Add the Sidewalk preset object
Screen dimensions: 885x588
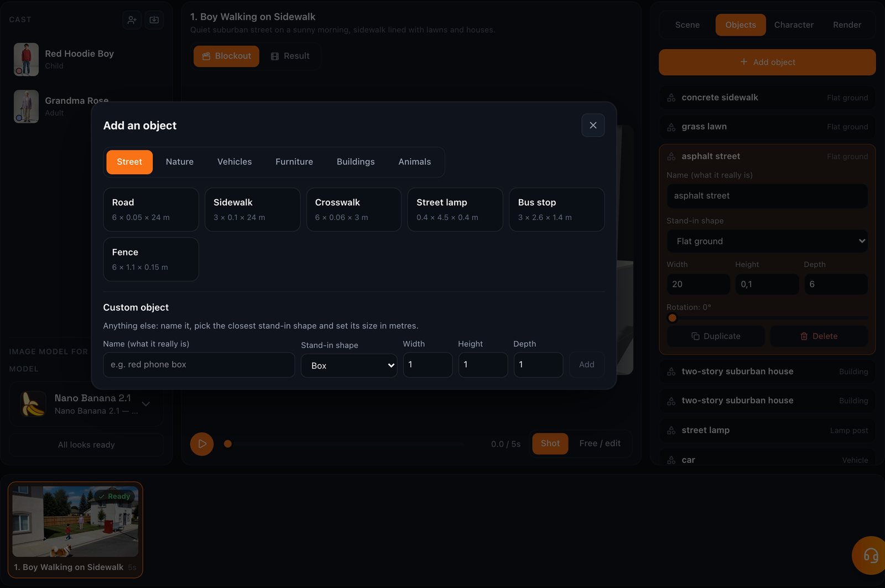point(252,210)
